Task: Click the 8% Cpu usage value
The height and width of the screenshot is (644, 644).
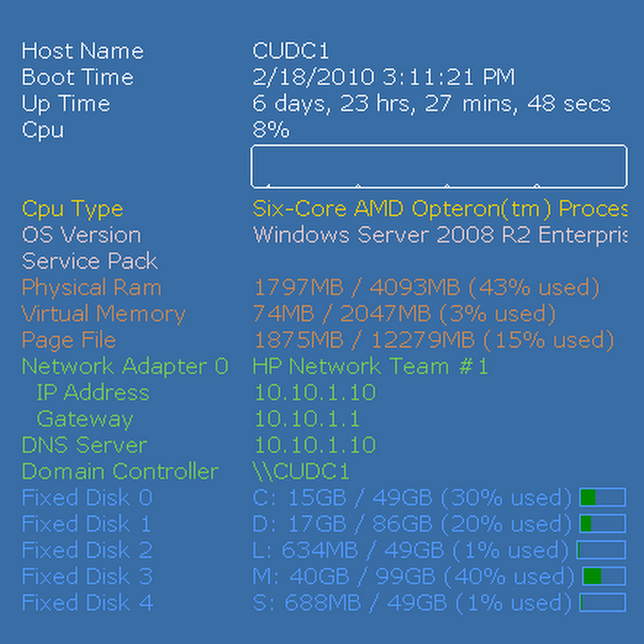Action: [270, 130]
